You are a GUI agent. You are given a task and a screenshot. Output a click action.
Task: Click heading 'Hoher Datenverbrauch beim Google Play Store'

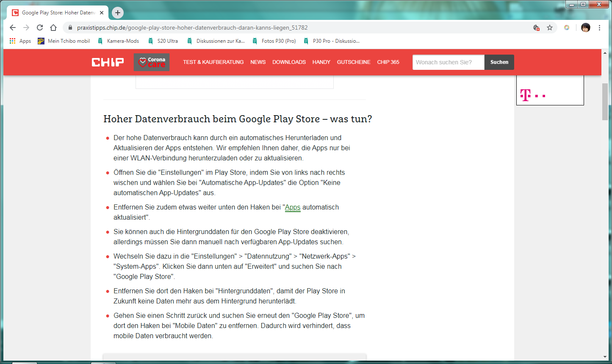coord(238,119)
